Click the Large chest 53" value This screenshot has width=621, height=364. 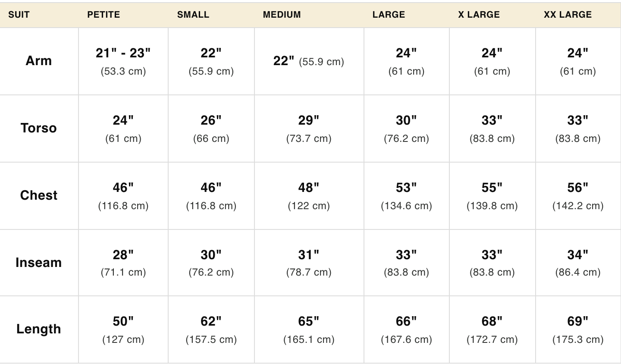point(406,188)
